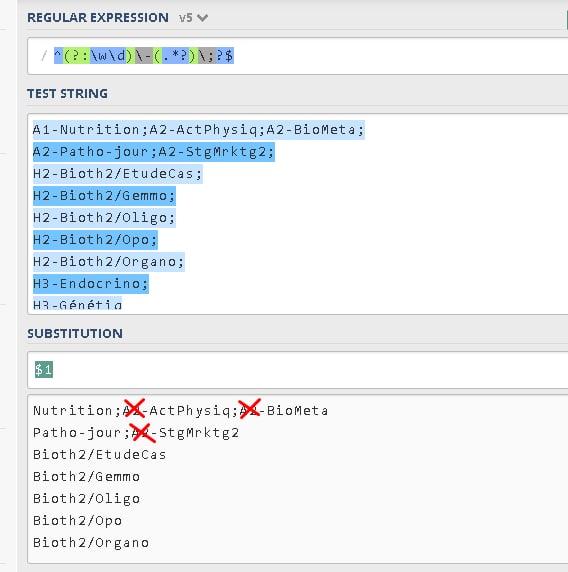Click test string line 'A1-Nutrition;A2-ActPhysiq;A2-BioMeta;'
568x572 pixels.
[x=199, y=130]
